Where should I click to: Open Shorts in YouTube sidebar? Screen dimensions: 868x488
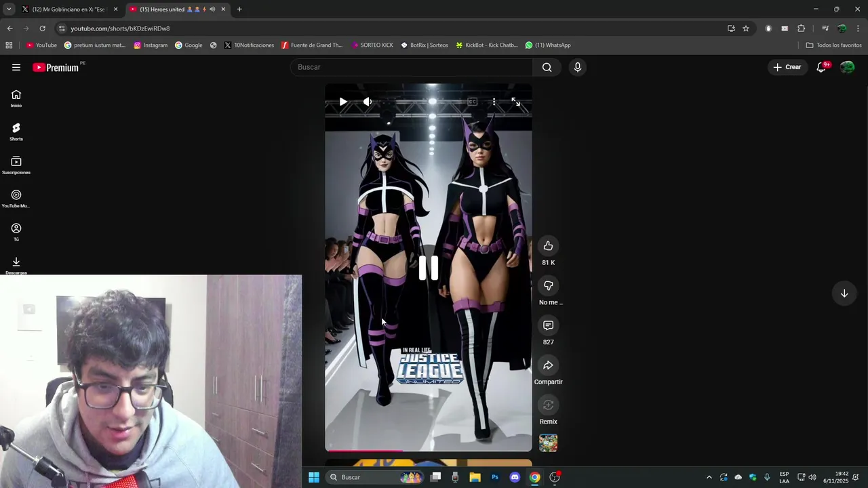click(x=16, y=132)
